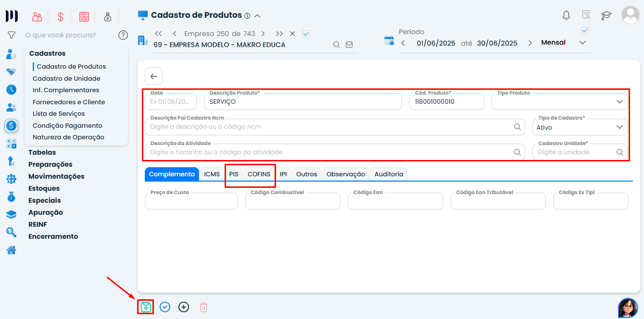Viewport: 644px width, 319px height.
Task: Open the notification bell icon
Action: tap(566, 15)
